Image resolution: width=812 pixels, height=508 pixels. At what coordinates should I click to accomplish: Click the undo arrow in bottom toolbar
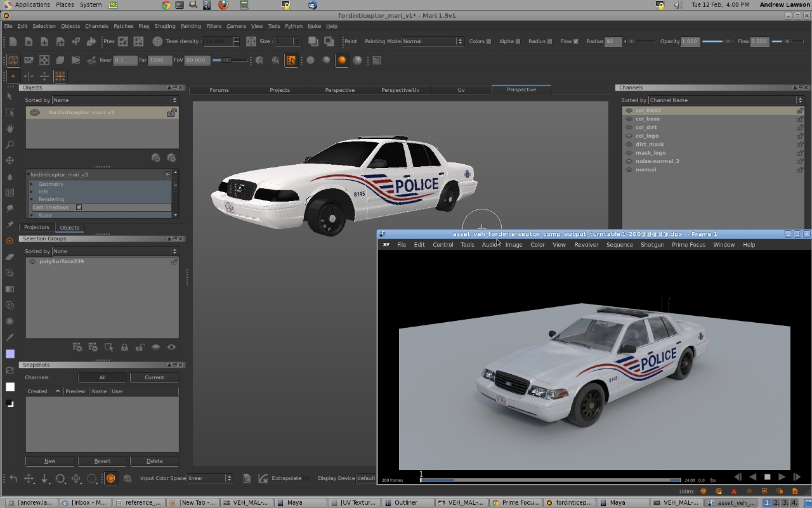(13, 478)
